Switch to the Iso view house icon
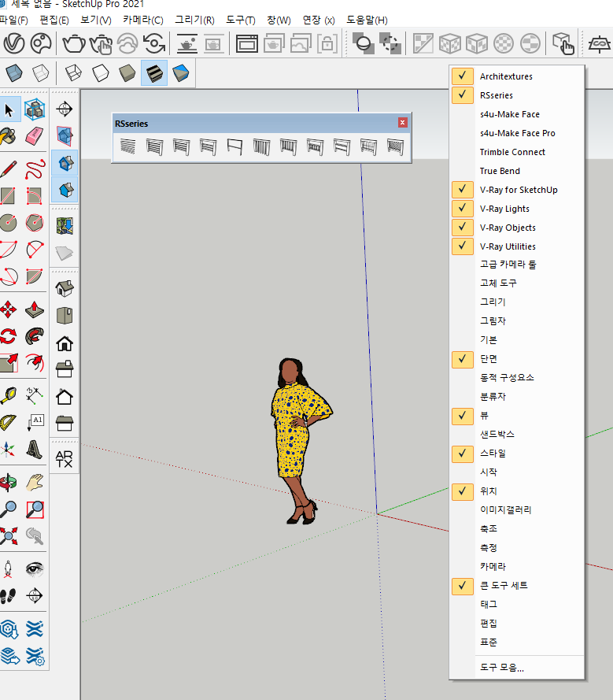This screenshot has width=613, height=700. 65,288
